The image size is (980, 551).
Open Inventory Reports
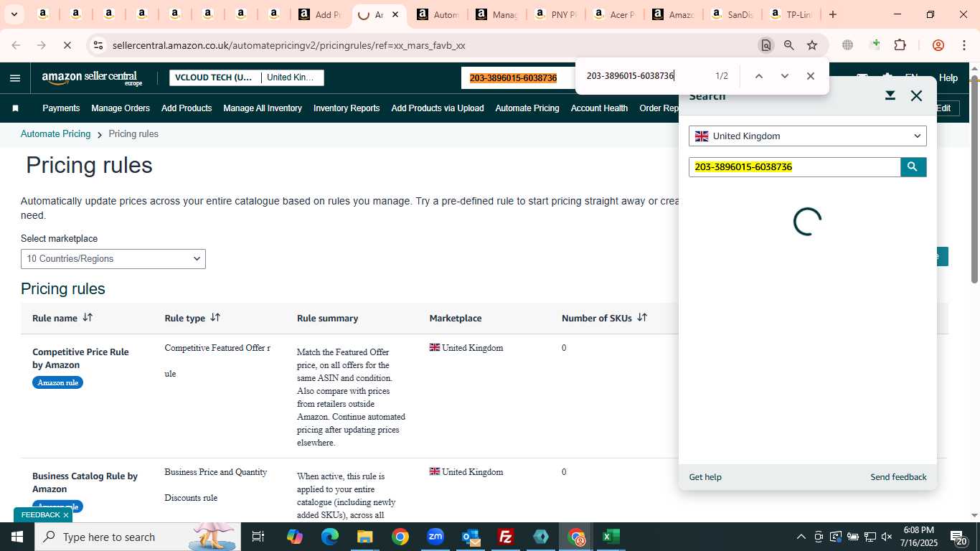[347, 108]
